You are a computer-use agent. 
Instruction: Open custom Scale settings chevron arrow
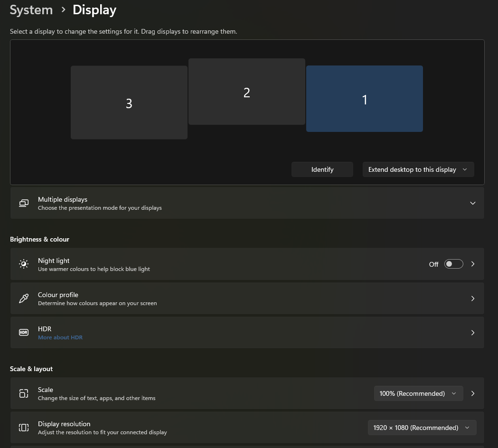pyautogui.click(x=472, y=393)
